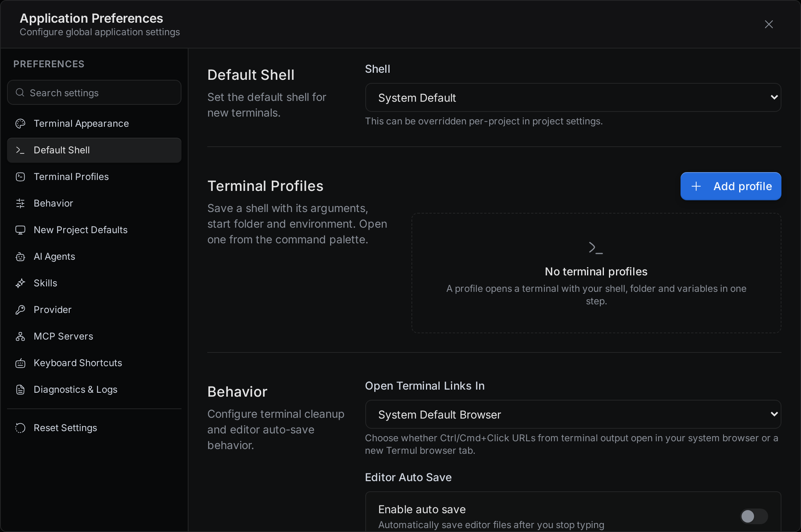Screen dimensions: 801x532
Task: Click the Editor Auto Save heading
Action: pyautogui.click(x=408, y=477)
